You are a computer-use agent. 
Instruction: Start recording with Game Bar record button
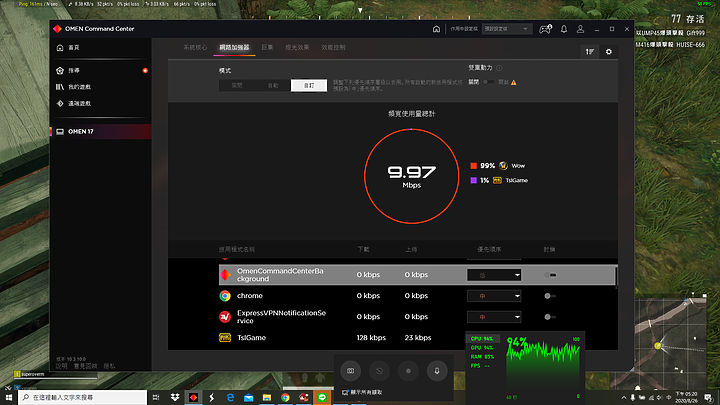tap(408, 371)
